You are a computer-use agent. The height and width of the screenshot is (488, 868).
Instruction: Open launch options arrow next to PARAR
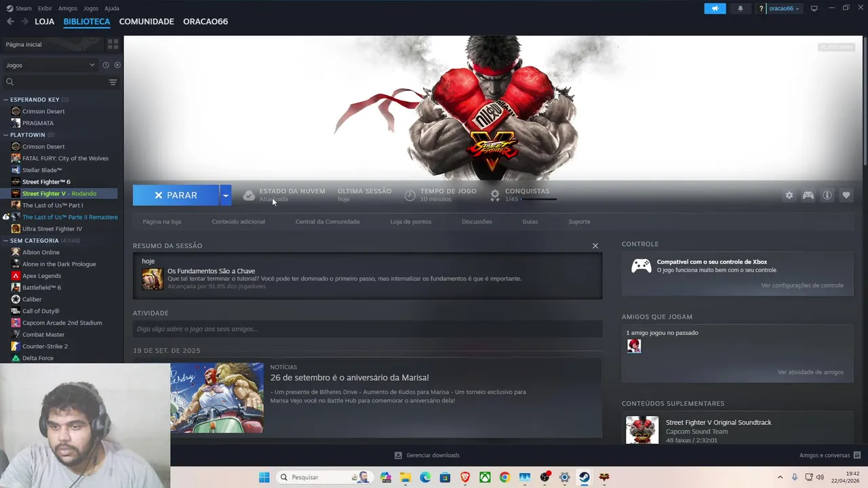pos(225,195)
